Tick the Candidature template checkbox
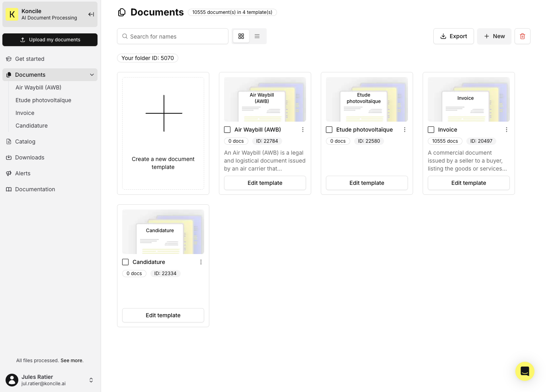Image resolution: width=546 pixels, height=392 pixels. [125, 262]
